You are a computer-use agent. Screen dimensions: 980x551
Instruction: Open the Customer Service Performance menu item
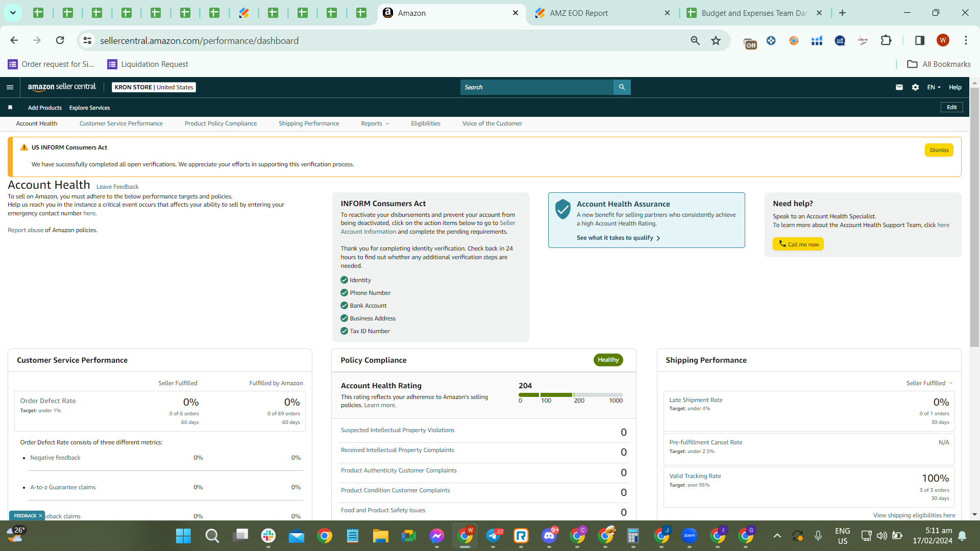tap(121, 123)
